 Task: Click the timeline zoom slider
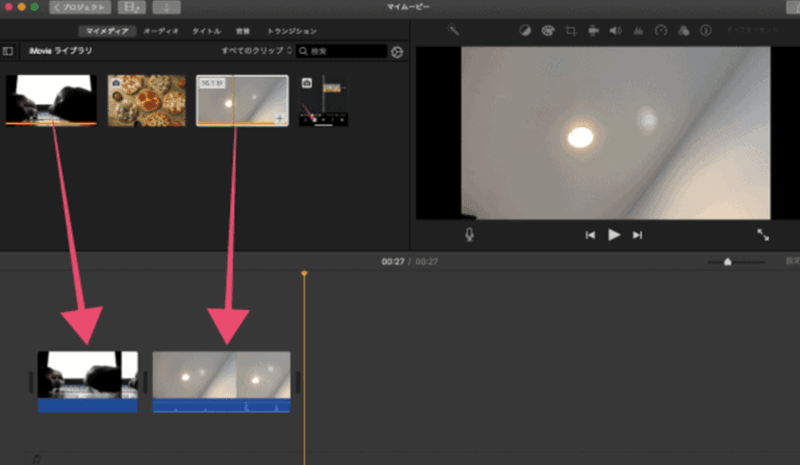pos(728,261)
